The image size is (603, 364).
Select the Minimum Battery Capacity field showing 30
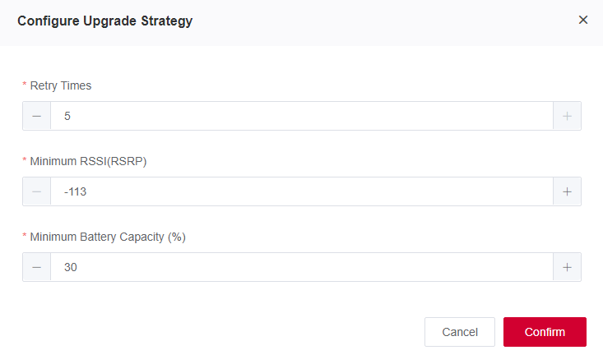point(302,267)
